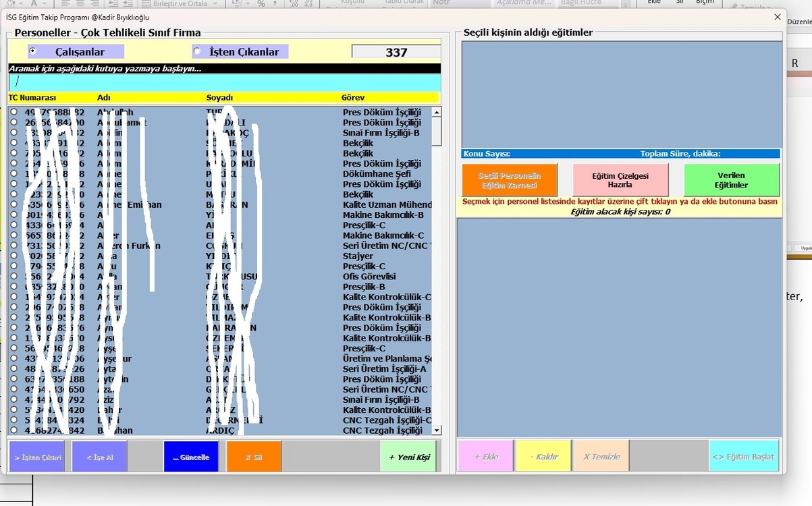Add a person with + Yeni Kişi

click(408, 457)
